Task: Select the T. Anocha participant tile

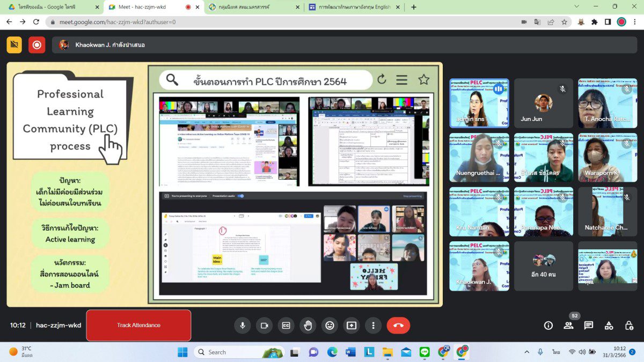Action: [608, 103]
